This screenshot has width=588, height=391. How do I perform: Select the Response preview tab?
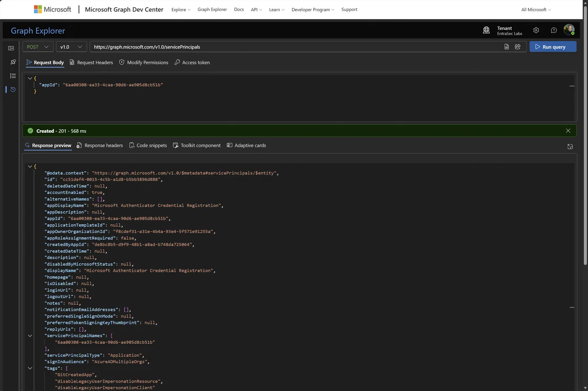pos(48,145)
